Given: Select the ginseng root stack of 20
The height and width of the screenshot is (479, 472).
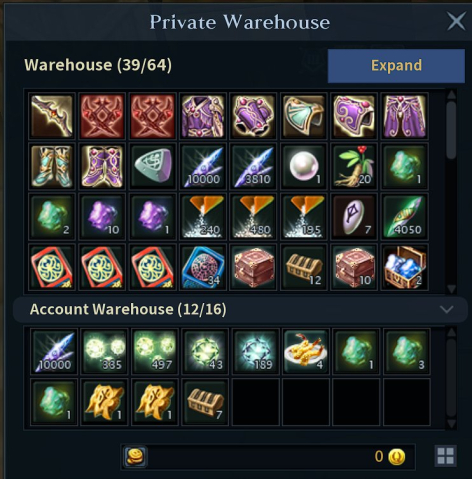Looking at the screenshot, I should [x=354, y=166].
